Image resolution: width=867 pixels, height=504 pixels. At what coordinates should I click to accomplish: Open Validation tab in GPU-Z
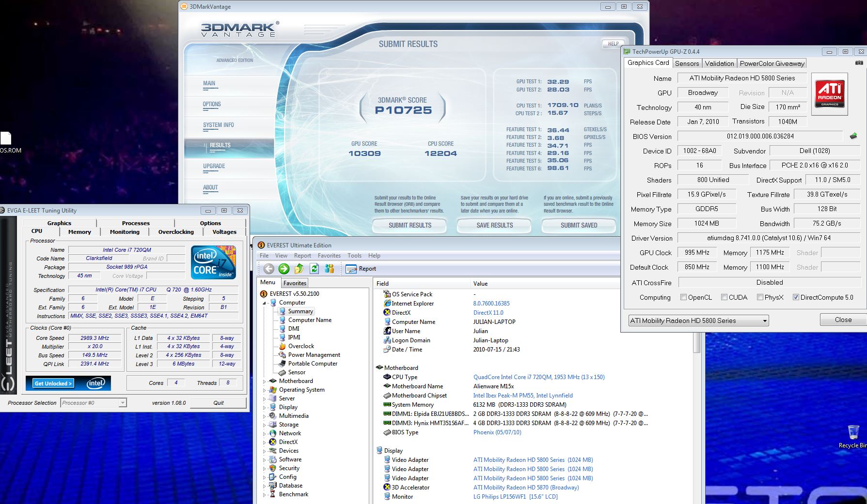(719, 63)
